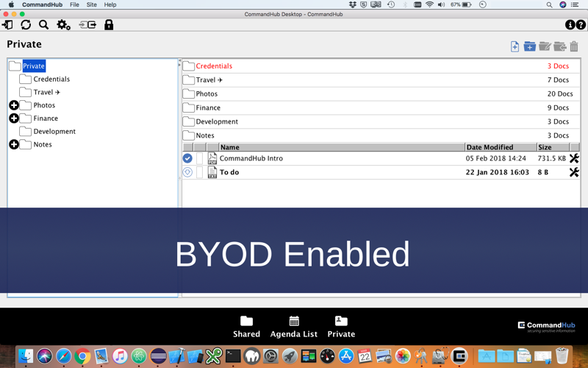588x368 pixels.
Task: Refresh the view with the circular arrows icon
Action: pyautogui.click(x=26, y=25)
